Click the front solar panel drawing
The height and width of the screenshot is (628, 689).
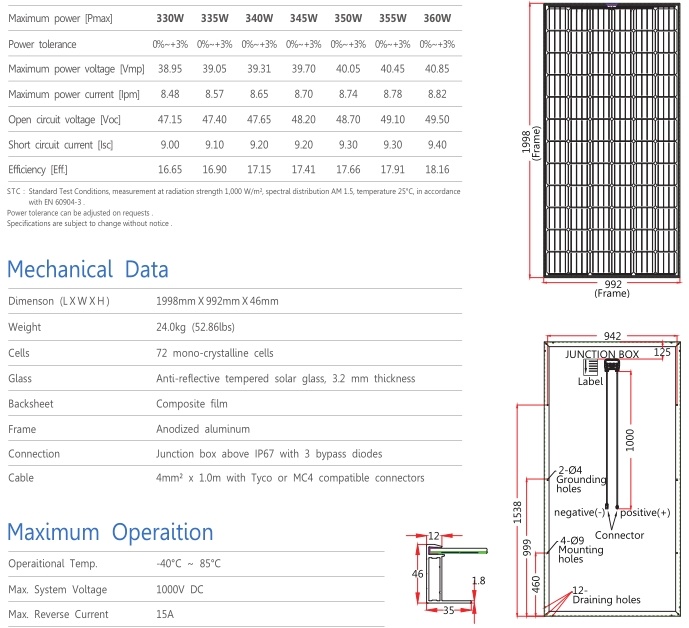click(x=612, y=141)
